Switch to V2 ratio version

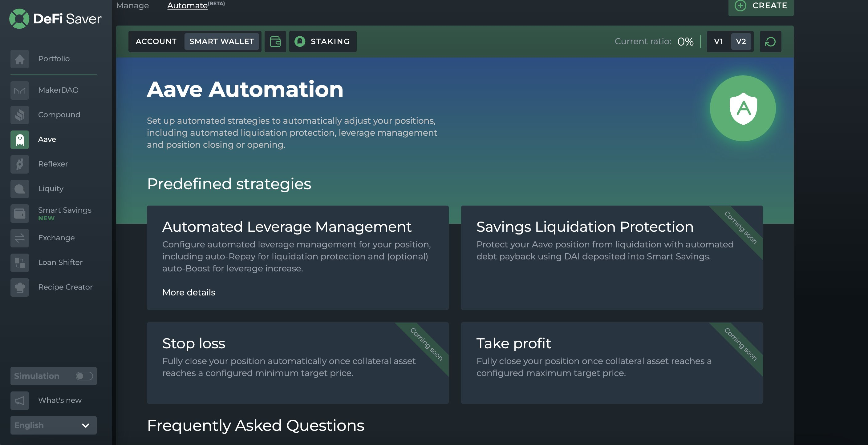[741, 42]
